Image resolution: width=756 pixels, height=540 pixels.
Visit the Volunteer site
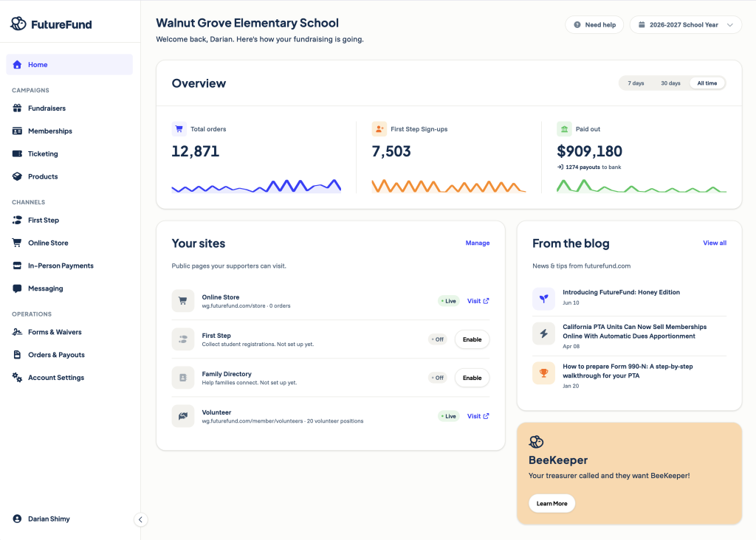478,416
